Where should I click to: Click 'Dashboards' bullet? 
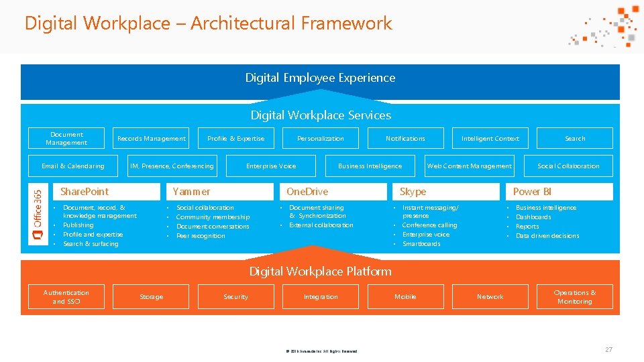(533, 217)
